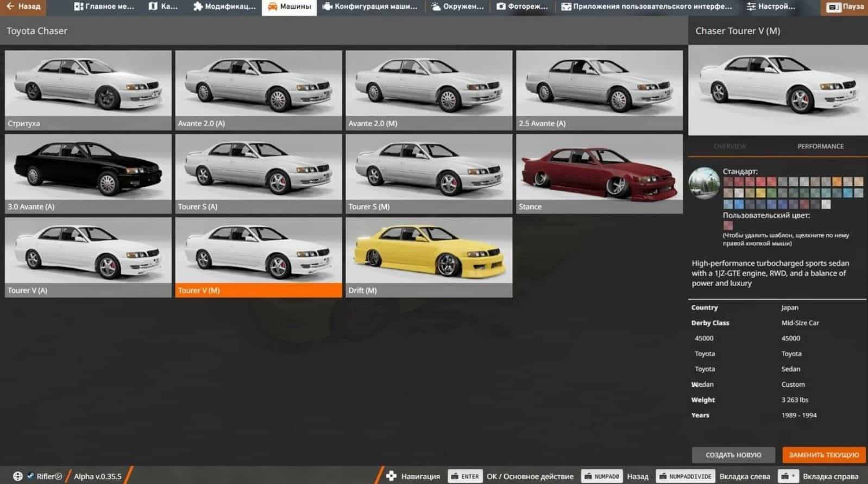Switch to the Overview tab
Viewport: 868px width, 484px height.
(730, 146)
